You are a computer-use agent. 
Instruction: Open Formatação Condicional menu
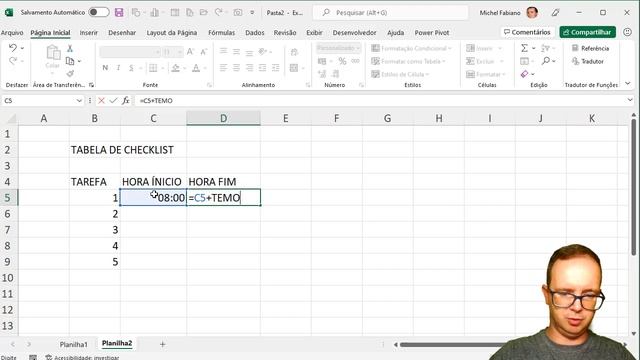(411, 48)
